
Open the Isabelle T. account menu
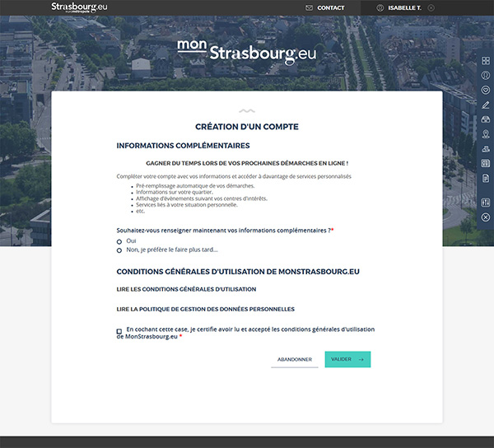(404, 8)
